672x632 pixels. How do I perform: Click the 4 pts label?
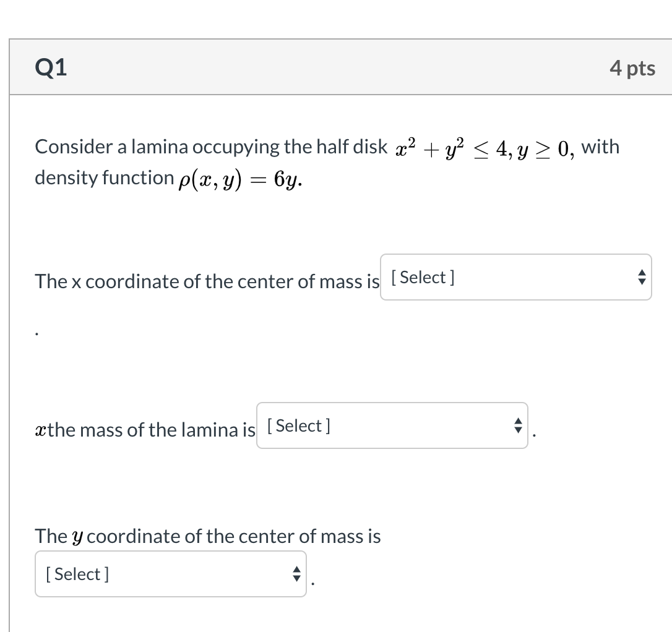(x=632, y=68)
